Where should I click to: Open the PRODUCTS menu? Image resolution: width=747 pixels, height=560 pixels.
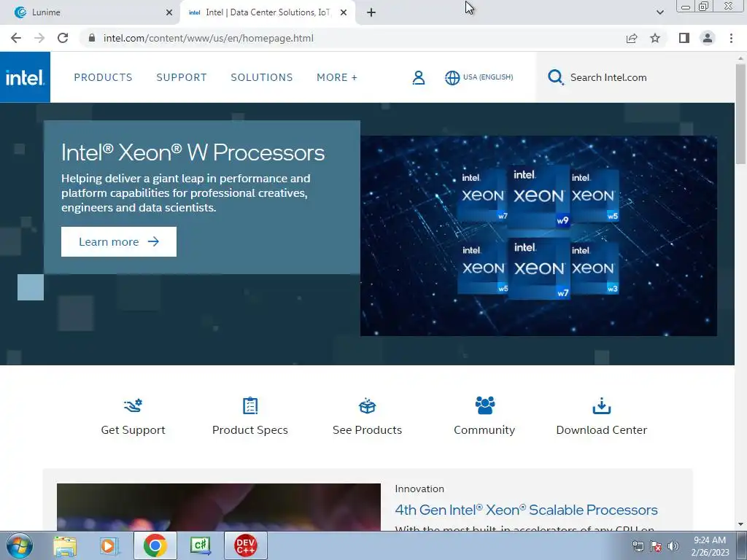pyautogui.click(x=103, y=77)
